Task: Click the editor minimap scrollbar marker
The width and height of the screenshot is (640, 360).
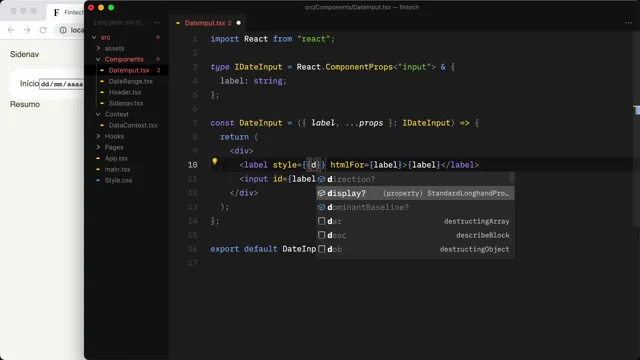Action: point(637,110)
